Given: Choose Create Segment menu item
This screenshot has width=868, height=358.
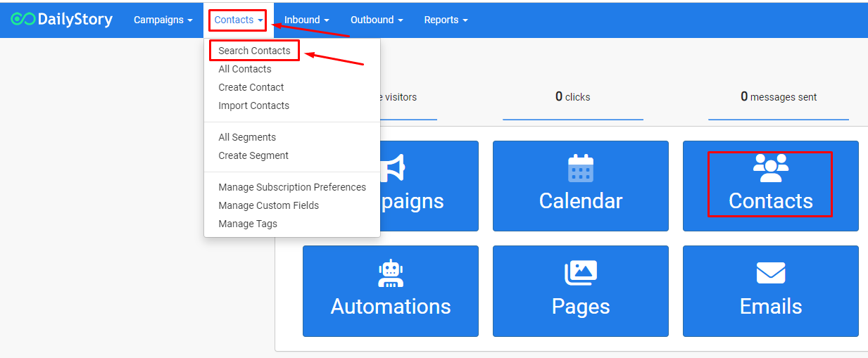Looking at the screenshot, I should [253, 155].
